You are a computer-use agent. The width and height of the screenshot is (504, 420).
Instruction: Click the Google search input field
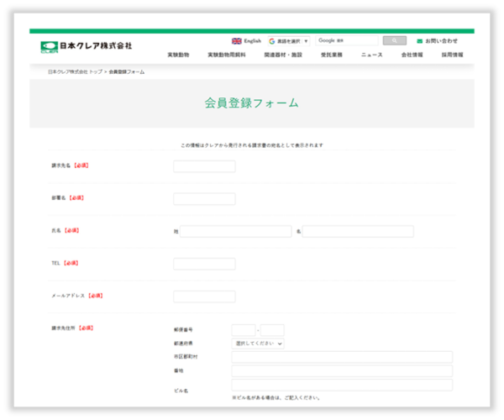click(346, 40)
